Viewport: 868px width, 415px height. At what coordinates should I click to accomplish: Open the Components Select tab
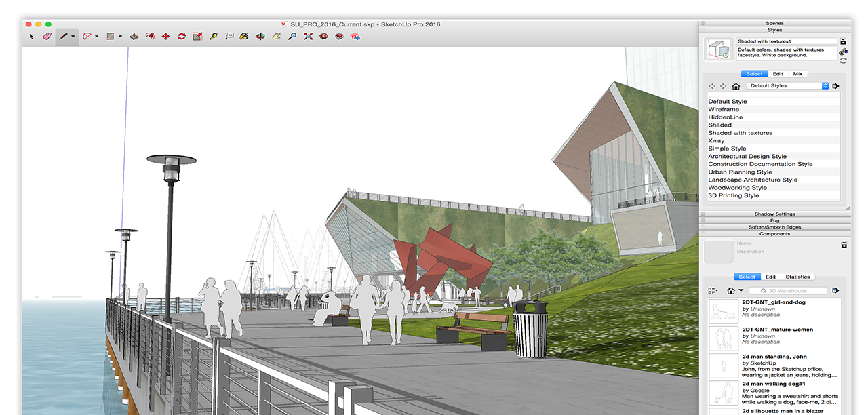pyautogui.click(x=747, y=277)
